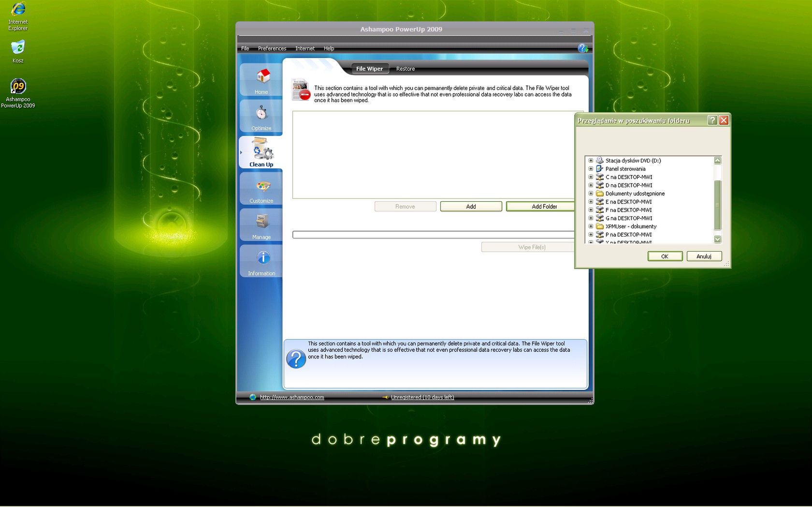The height and width of the screenshot is (507, 812).
Task: Expand D na DESKTOP-MWI node
Action: 591,185
